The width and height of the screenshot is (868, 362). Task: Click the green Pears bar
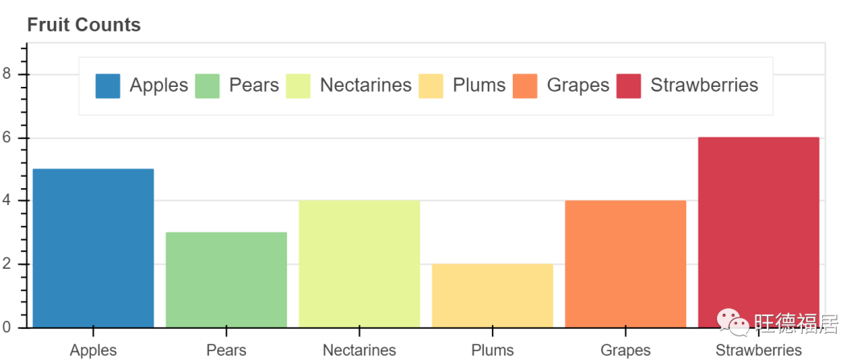tap(226, 280)
